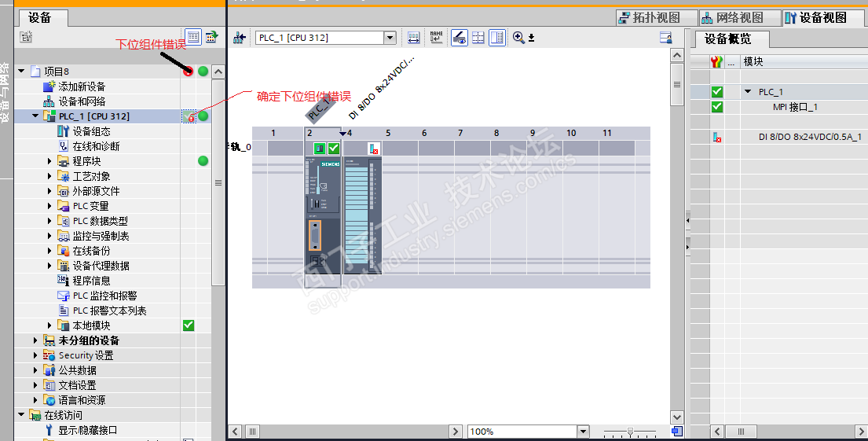The width and height of the screenshot is (868, 441).
Task: Click the table export arrow icon
Action: pos(211,37)
